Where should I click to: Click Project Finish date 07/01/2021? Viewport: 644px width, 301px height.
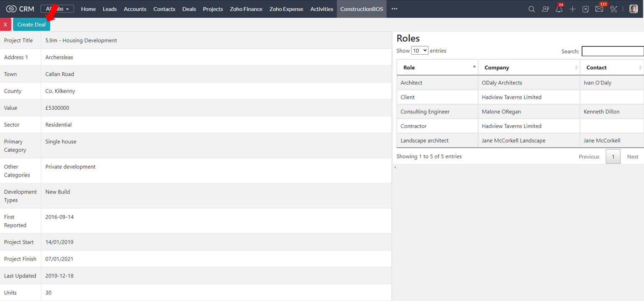[x=59, y=259]
